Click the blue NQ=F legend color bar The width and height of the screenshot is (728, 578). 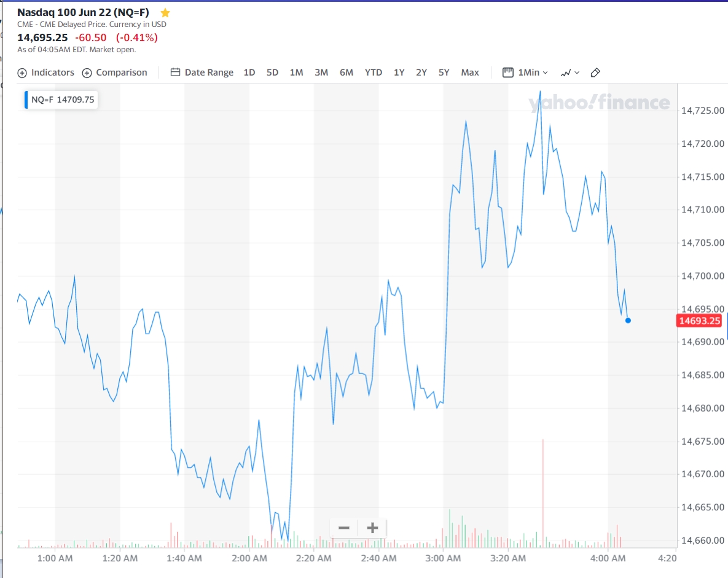(x=26, y=100)
